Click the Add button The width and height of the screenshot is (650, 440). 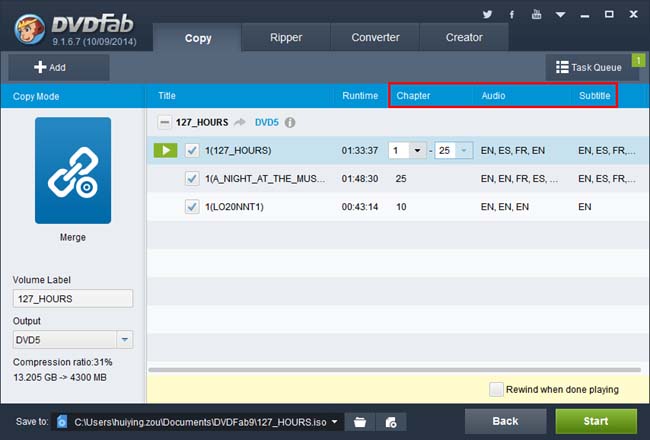tap(58, 67)
